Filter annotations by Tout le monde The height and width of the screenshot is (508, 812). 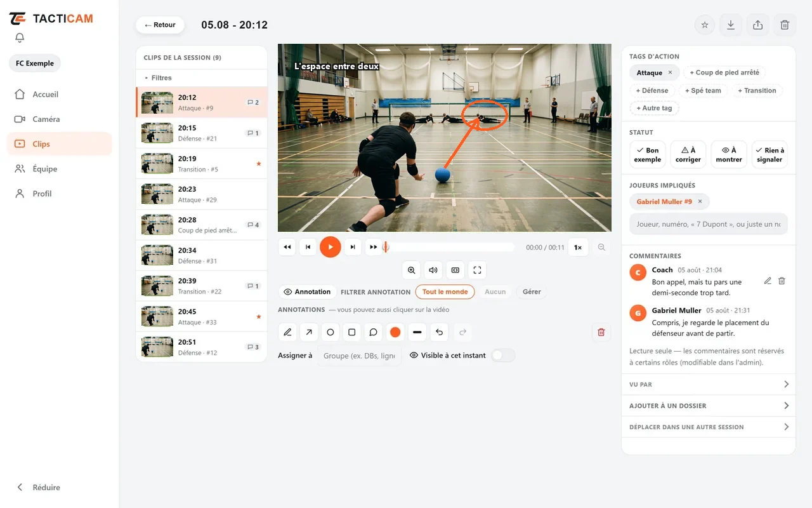445,292
